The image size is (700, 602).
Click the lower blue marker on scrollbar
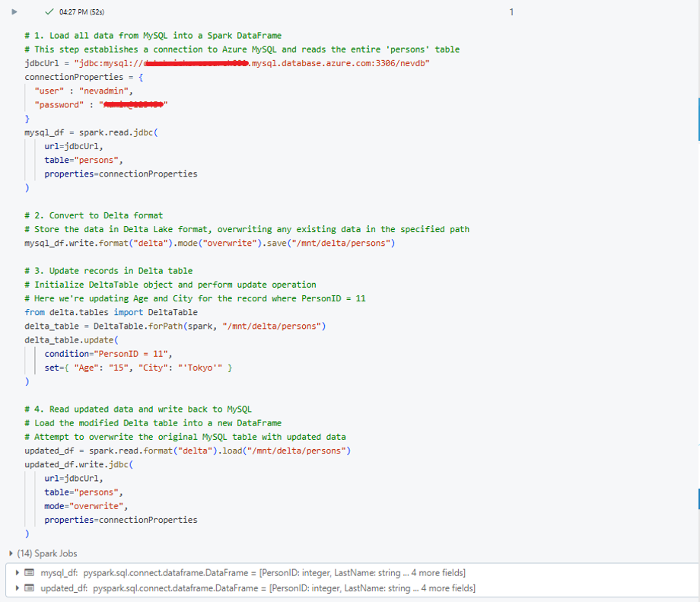[698, 499]
